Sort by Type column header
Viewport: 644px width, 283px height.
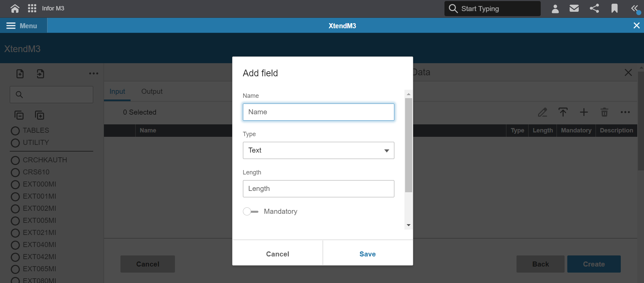(x=517, y=130)
